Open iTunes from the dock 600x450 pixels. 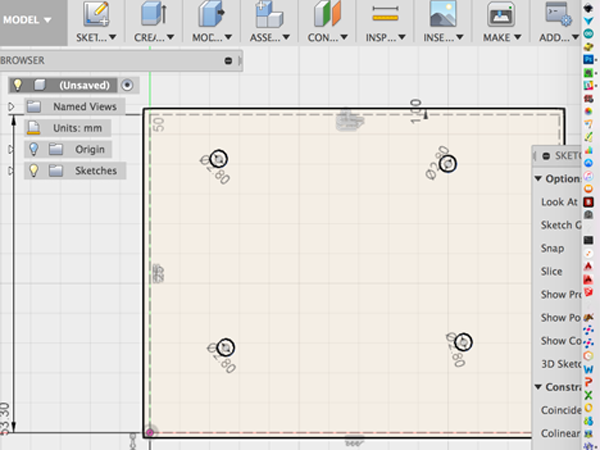tap(588, 176)
